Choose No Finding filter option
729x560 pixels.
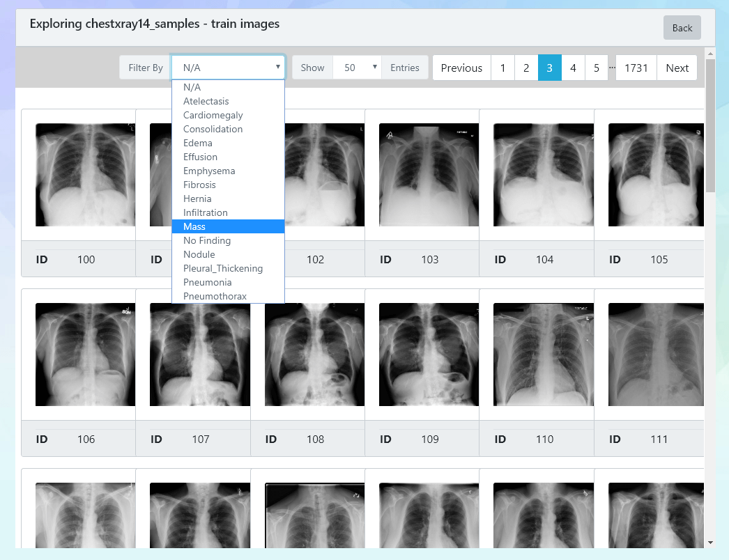(x=228, y=241)
